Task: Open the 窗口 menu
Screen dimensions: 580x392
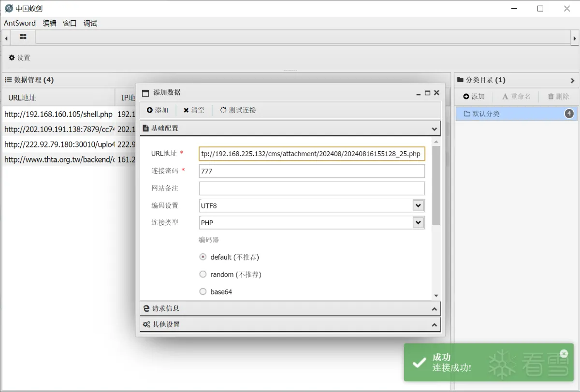Action: 70,23
